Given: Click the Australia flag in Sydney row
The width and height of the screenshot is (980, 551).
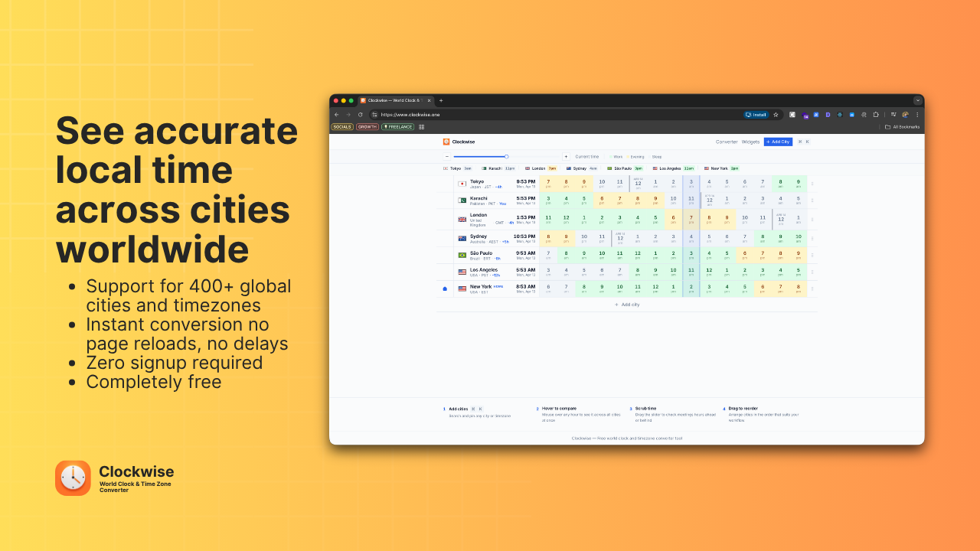Looking at the screenshot, I should [x=462, y=238].
